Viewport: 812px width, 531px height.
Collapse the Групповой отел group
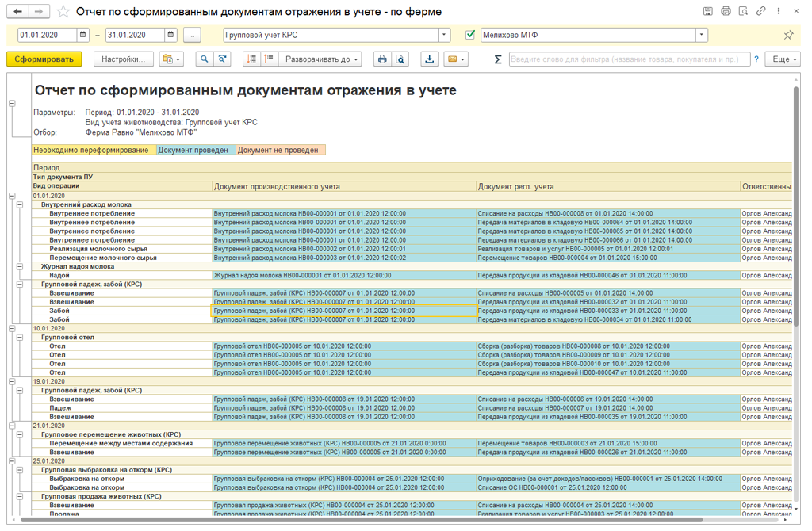(x=21, y=338)
